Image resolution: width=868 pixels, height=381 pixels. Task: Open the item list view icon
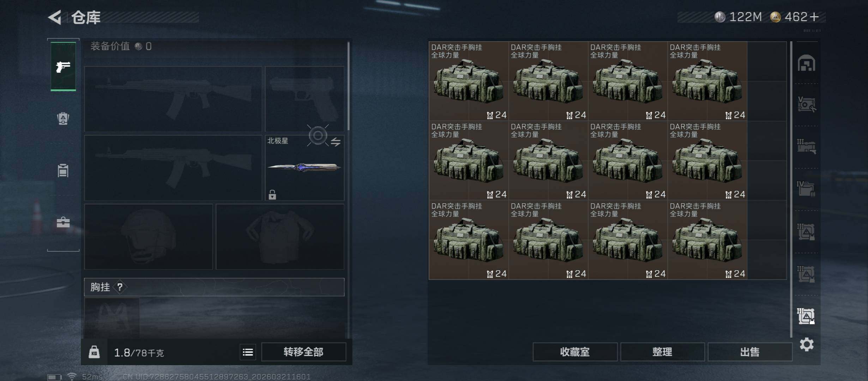pos(248,352)
